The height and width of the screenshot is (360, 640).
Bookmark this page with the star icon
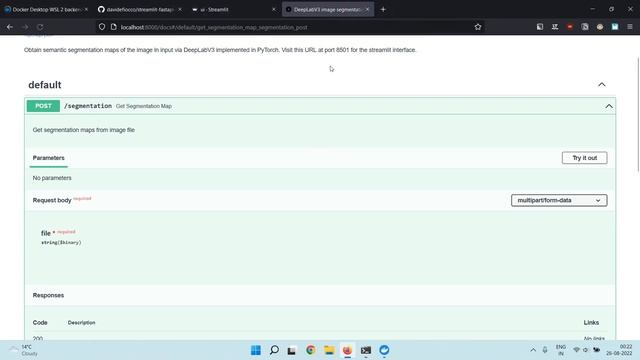point(478,27)
